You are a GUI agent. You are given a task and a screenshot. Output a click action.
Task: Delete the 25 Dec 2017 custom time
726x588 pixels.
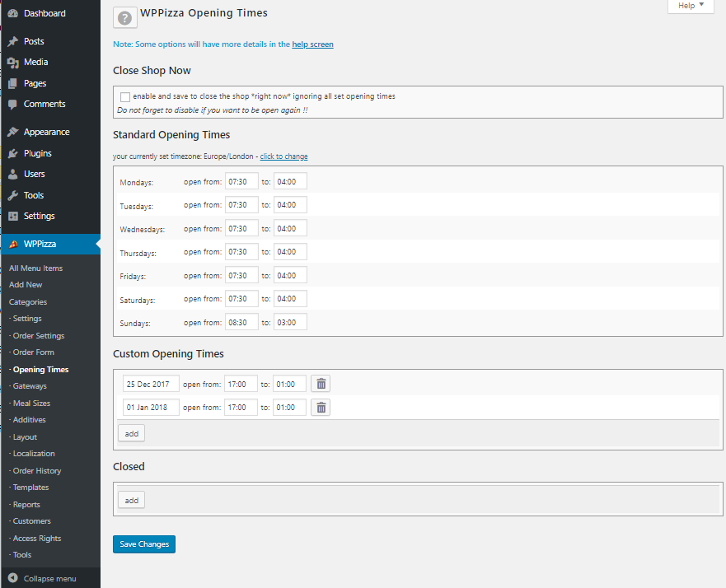click(321, 384)
